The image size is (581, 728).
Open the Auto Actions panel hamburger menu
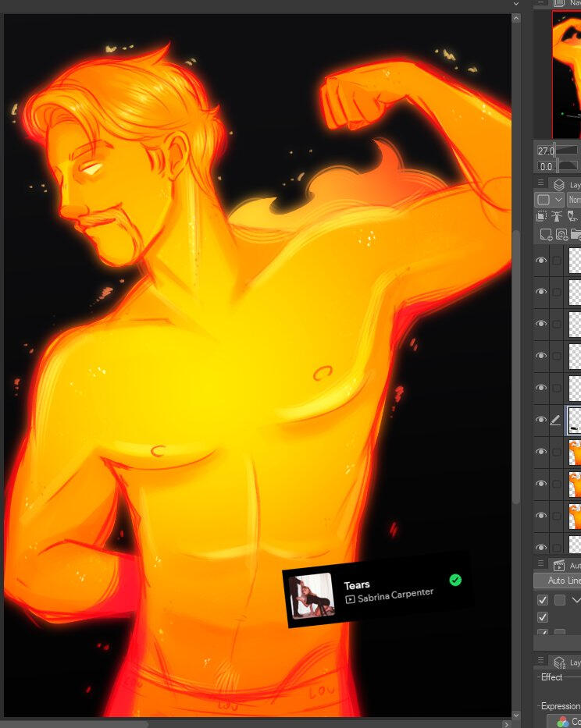[540, 564]
